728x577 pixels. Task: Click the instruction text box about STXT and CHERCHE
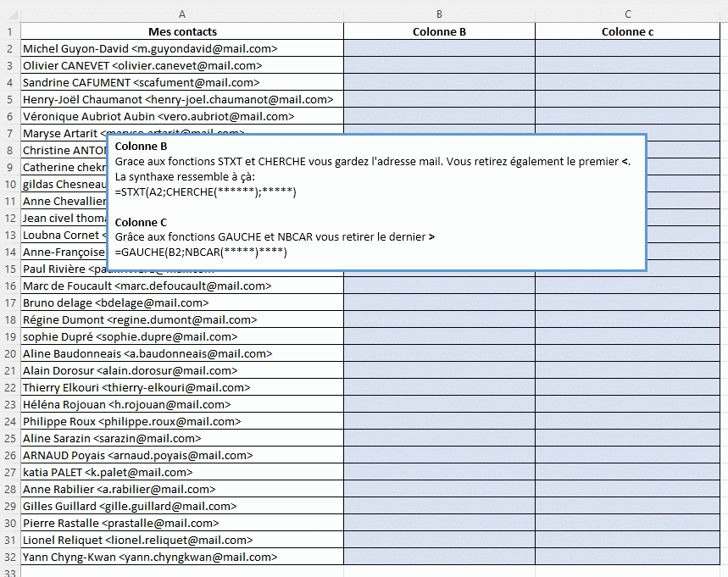(376, 202)
